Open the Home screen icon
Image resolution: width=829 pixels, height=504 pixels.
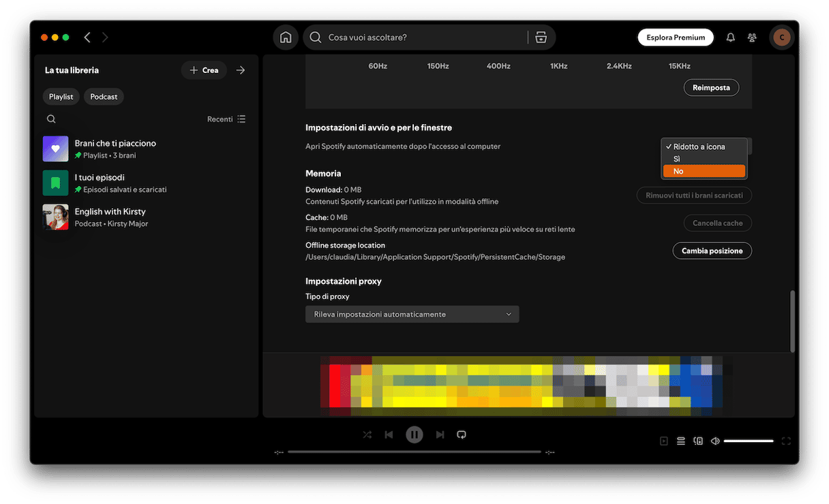[x=286, y=37]
